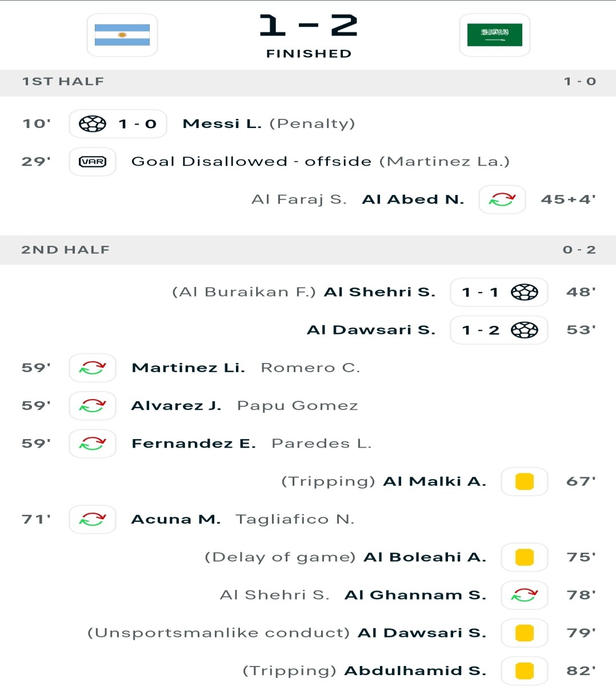Tap the substitution icon at 45+4'
The image size is (616, 686).
pos(502,200)
